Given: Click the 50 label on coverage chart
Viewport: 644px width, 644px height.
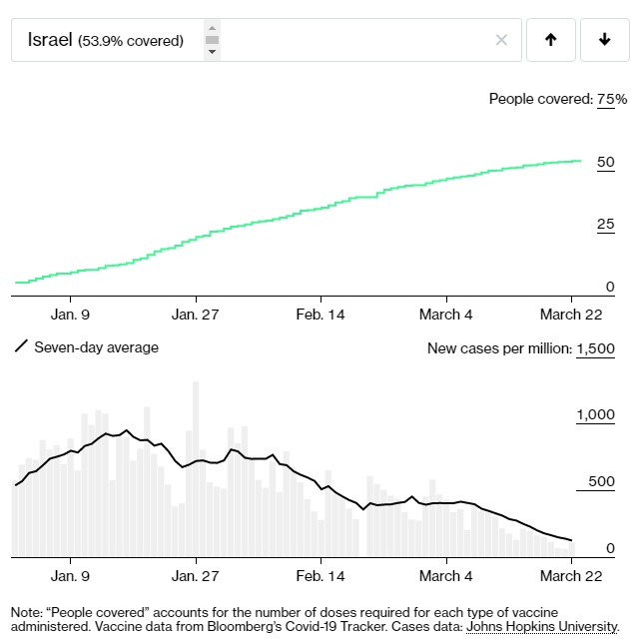Looking at the screenshot, I should [x=605, y=162].
